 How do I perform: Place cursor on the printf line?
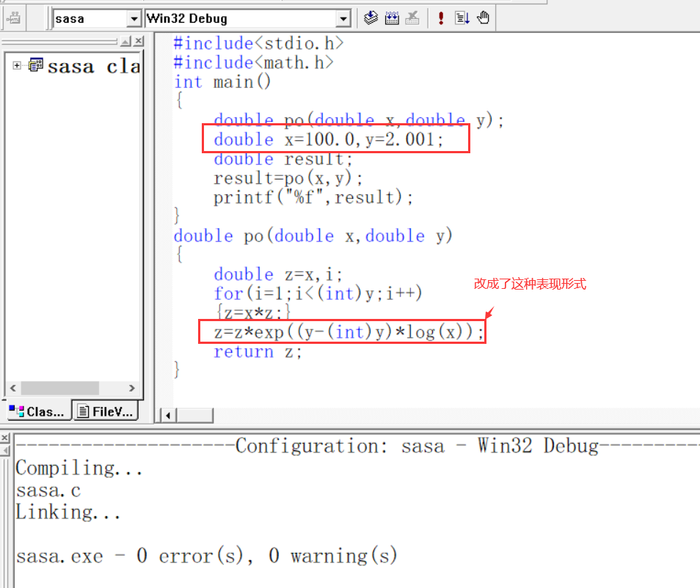coord(313,197)
